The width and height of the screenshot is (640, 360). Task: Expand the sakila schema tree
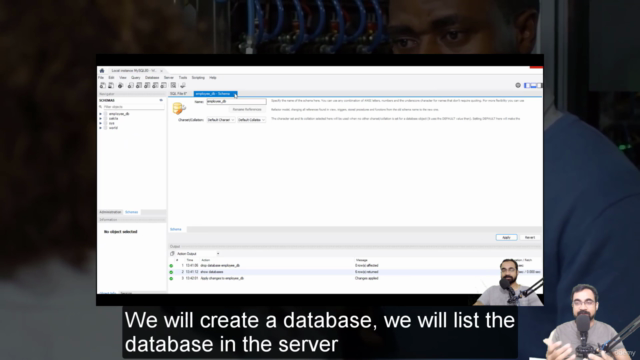click(101, 119)
